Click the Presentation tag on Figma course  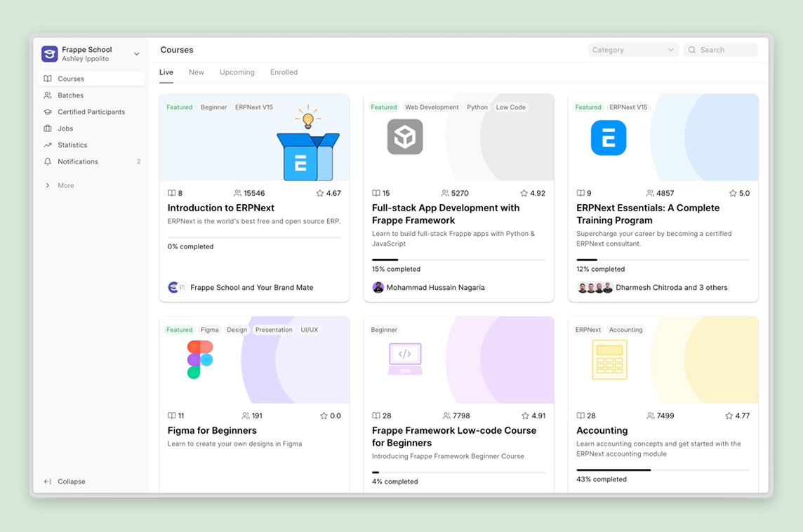pos(274,330)
